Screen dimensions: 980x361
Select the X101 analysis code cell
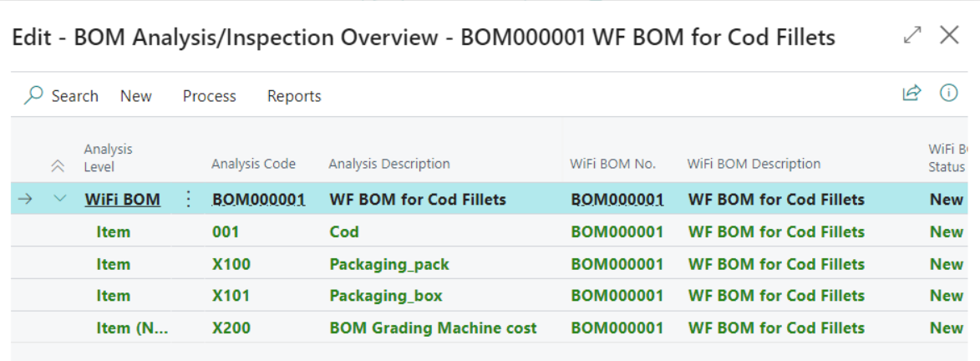coord(231,296)
